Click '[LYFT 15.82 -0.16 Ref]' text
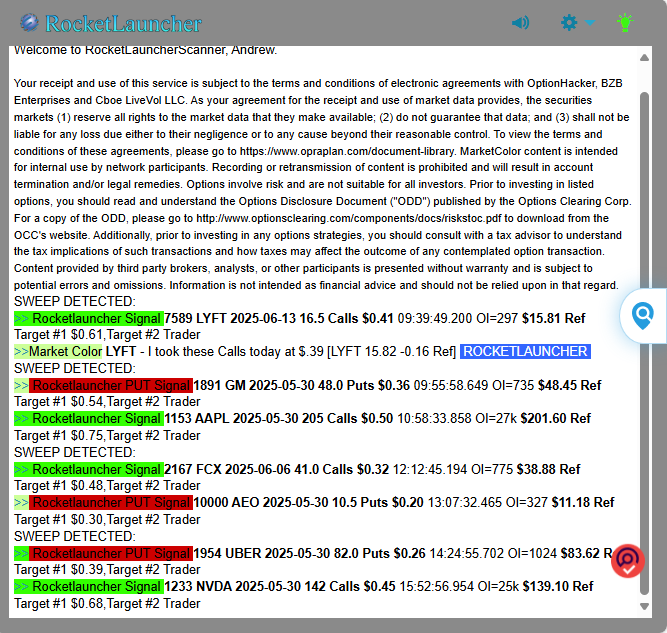The width and height of the screenshot is (667, 633). pos(391,351)
